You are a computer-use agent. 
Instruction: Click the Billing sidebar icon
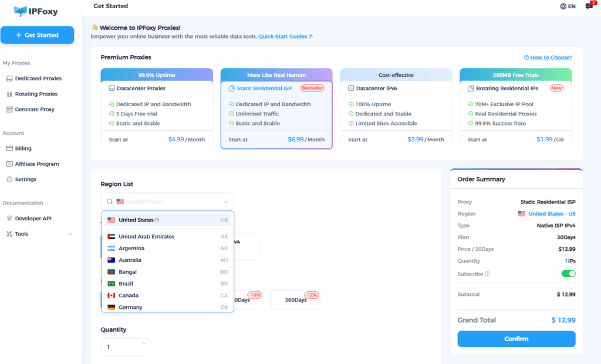point(9,149)
